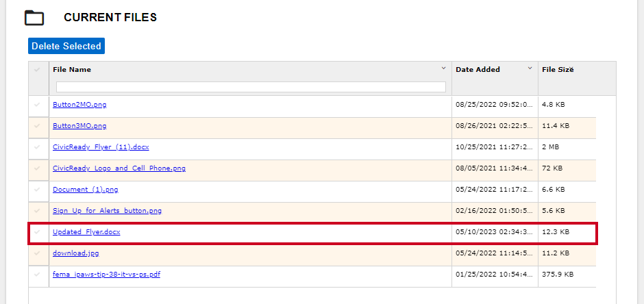Screen dimensions: 644x304
Task: Open the Date Added column dropdown arrow
Action: tap(530, 68)
